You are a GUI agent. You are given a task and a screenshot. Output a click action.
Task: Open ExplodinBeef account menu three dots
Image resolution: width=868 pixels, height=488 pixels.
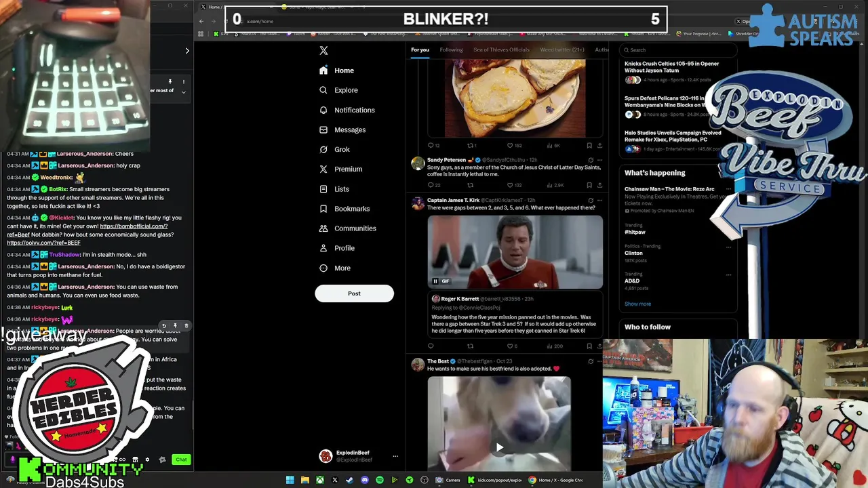coord(395,456)
